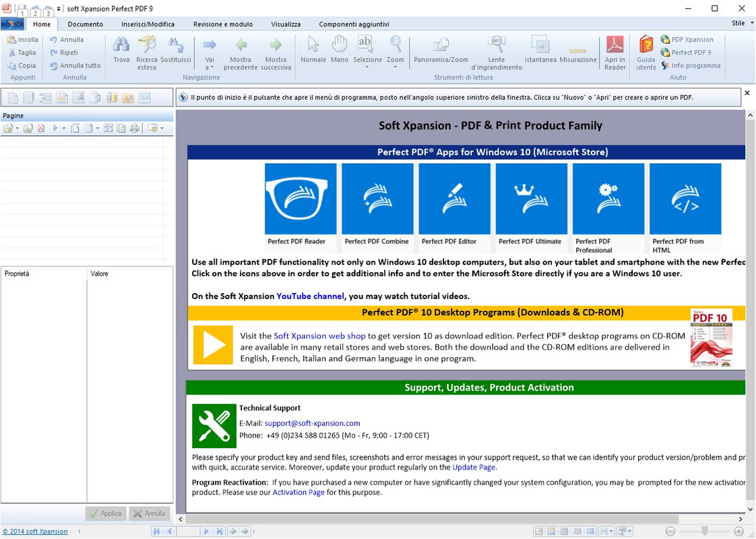This screenshot has height=539, width=756.
Task: Select the Normale pointer tool
Action: click(x=313, y=50)
